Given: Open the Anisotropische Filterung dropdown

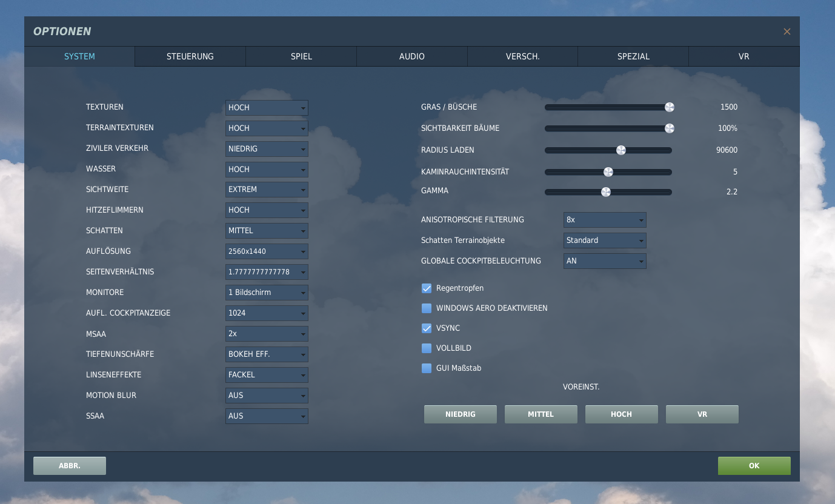Looking at the screenshot, I should 605,220.
